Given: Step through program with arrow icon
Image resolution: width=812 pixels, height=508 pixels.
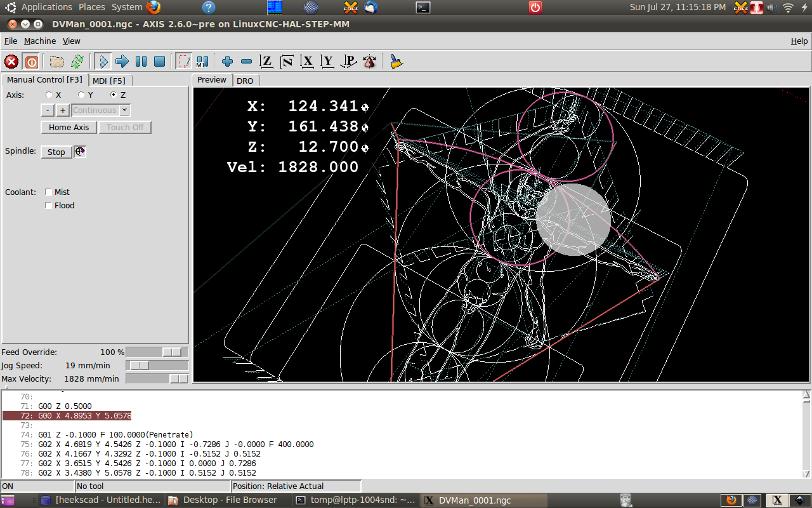Looking at the screenshot, I should (x=122, y=62).
